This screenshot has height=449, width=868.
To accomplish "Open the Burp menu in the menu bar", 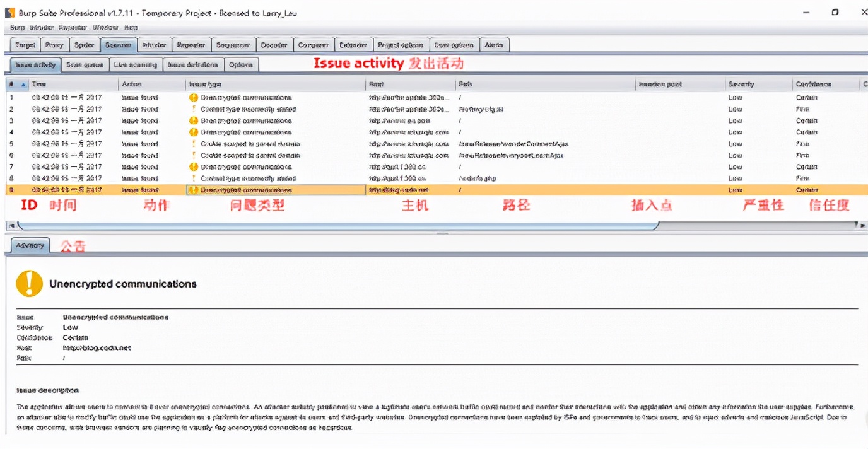I will pyautogui.click(x=17, y=28).
